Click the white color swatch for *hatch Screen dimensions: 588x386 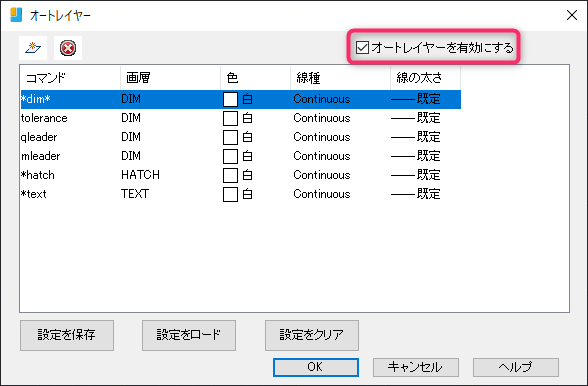230,175
